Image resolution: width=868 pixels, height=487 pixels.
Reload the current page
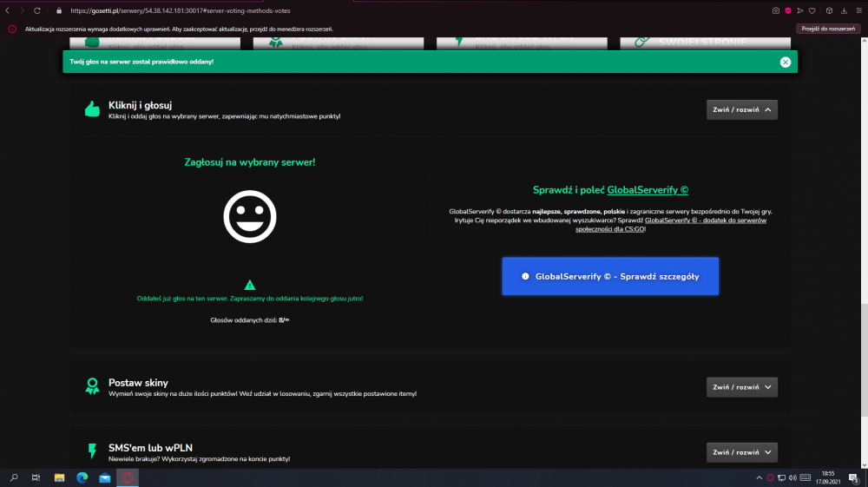coord(37,10)
